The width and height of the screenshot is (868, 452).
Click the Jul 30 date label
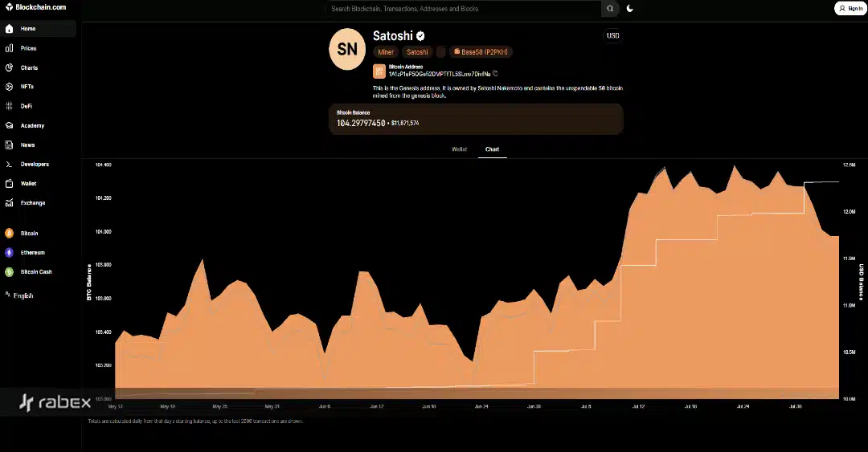pos(795,406)
